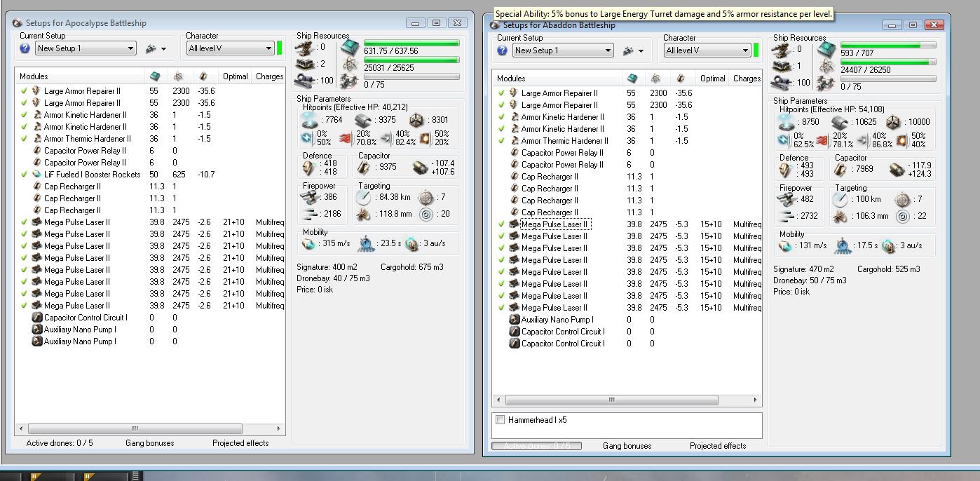Click the warp speed icon in Apocalypse Mobility
Image resolution: width=980 pixels, height=481 pixels.
click(x=411, y=244)
